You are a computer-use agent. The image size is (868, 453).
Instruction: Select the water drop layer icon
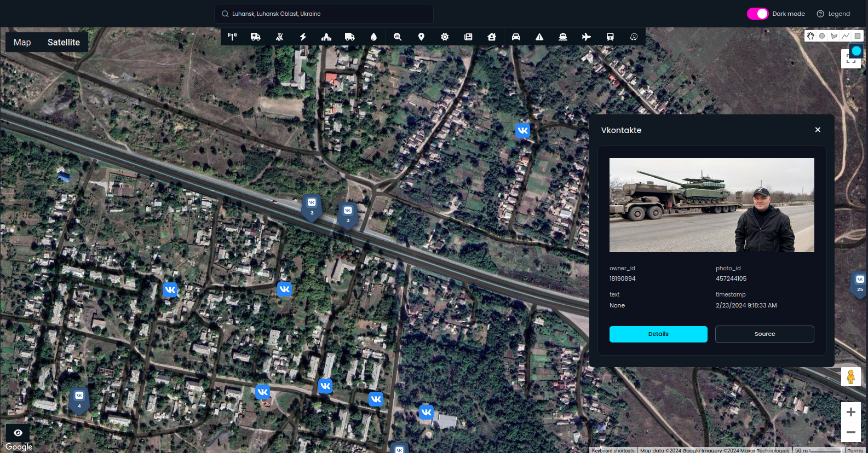(x=373, y=37)
